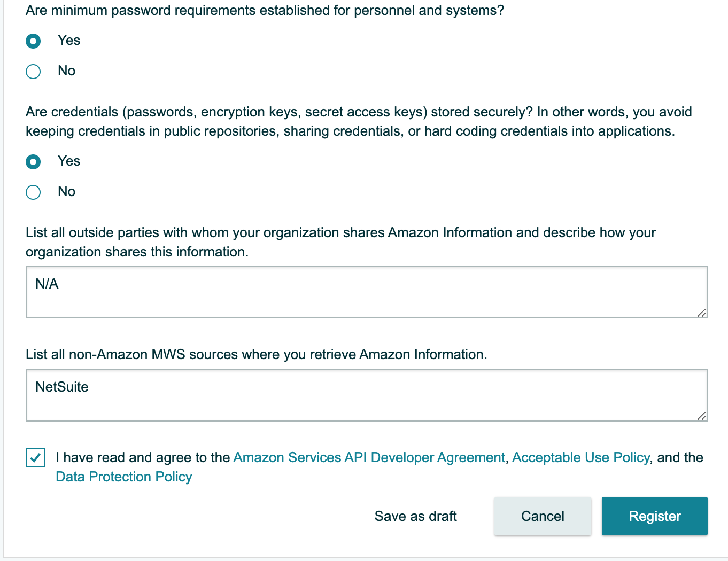Open the Acceptable Use Policy link
728x561 pixels.
(580, 458)
